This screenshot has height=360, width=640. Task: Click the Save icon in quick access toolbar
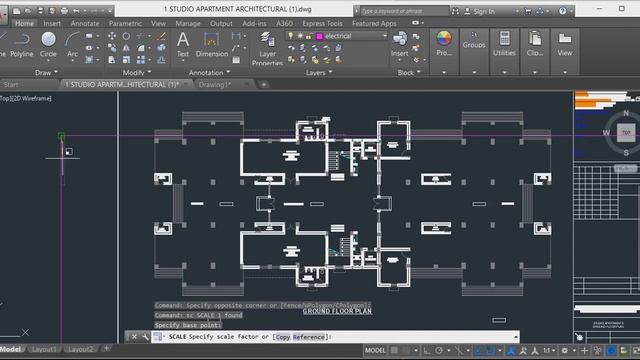tap(40, 11)
